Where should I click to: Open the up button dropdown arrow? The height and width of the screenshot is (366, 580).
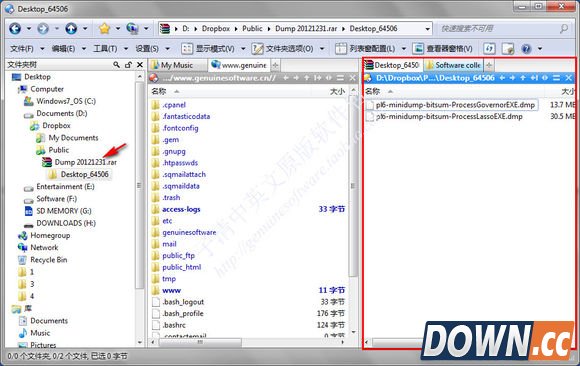(85, 28)
